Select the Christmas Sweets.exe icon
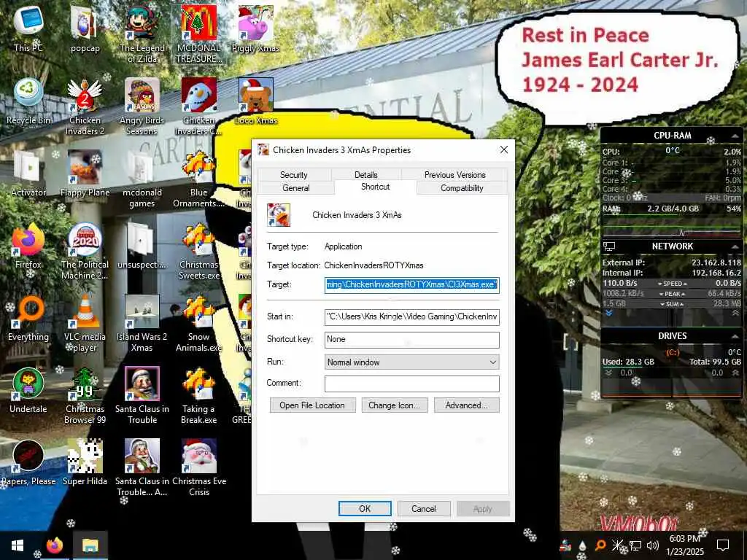The image size is (747, 560). (x=198, y=252)
